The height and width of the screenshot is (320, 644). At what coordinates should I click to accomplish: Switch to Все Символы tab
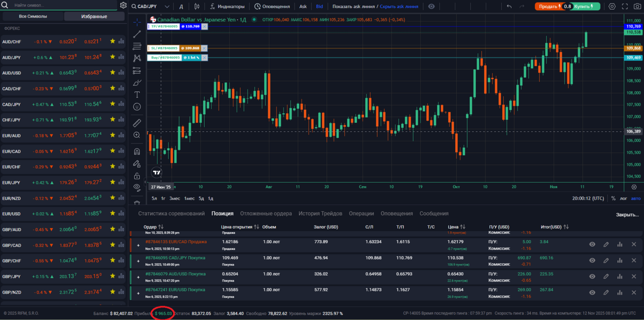click(x=33, y=16)
